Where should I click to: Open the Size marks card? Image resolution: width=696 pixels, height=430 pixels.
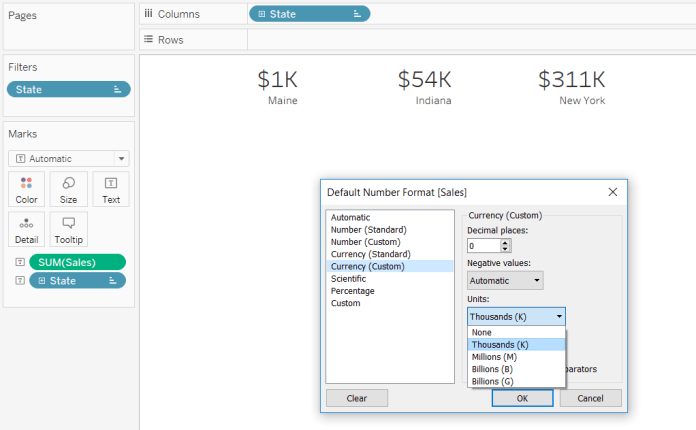point(68,189)
